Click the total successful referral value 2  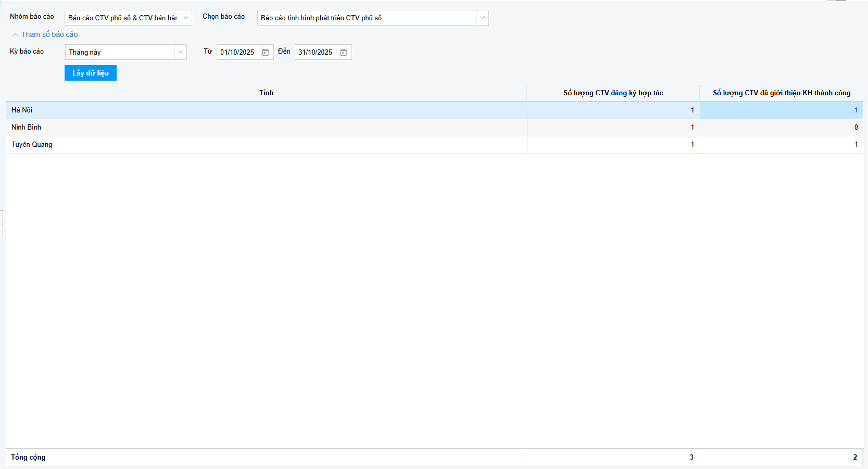855,457
